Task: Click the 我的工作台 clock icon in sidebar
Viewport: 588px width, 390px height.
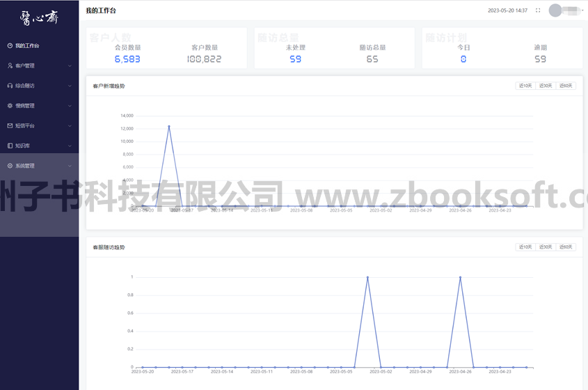Action: (10, 46)
